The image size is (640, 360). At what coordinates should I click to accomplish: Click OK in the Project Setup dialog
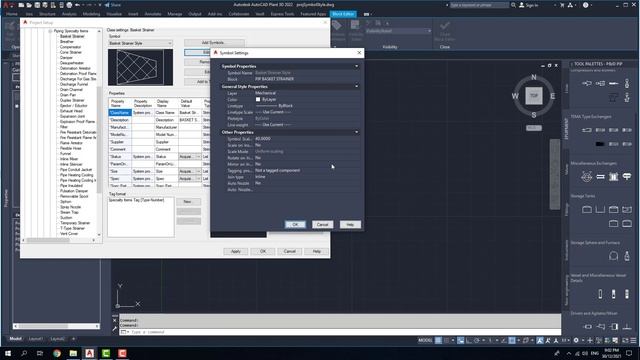click(263, 251)
